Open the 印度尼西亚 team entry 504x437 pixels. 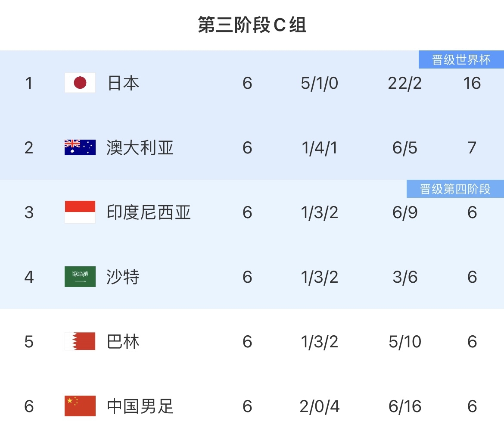coord(149,212)
